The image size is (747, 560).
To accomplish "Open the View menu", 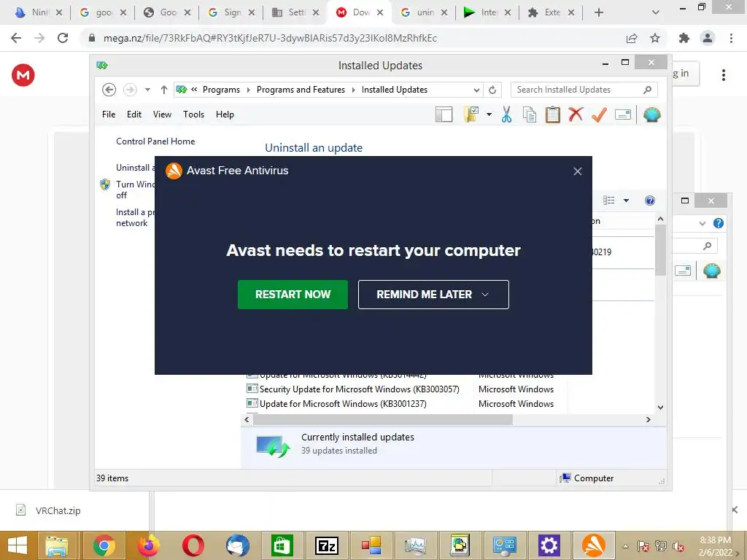I will coord(162,114).
